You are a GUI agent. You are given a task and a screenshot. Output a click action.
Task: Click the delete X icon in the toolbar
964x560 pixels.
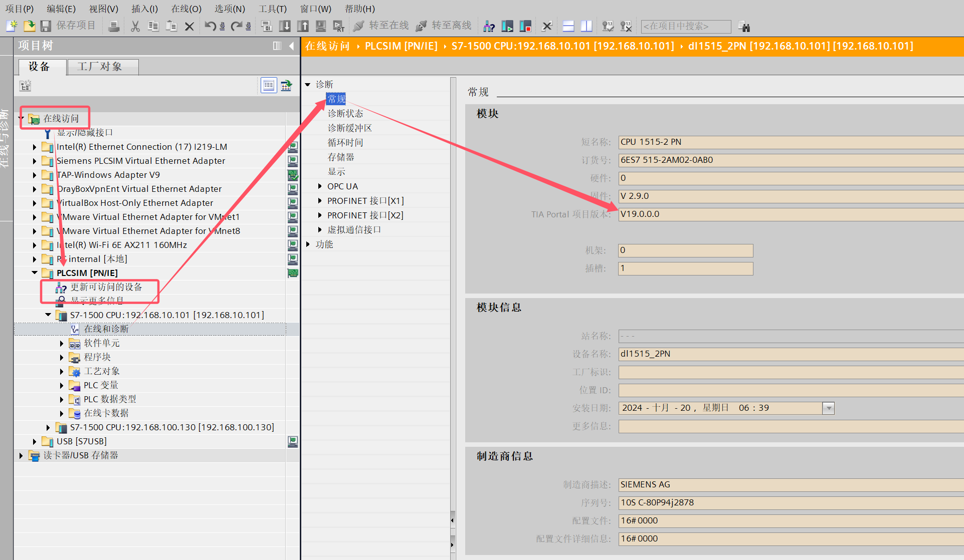pos(189,26)
